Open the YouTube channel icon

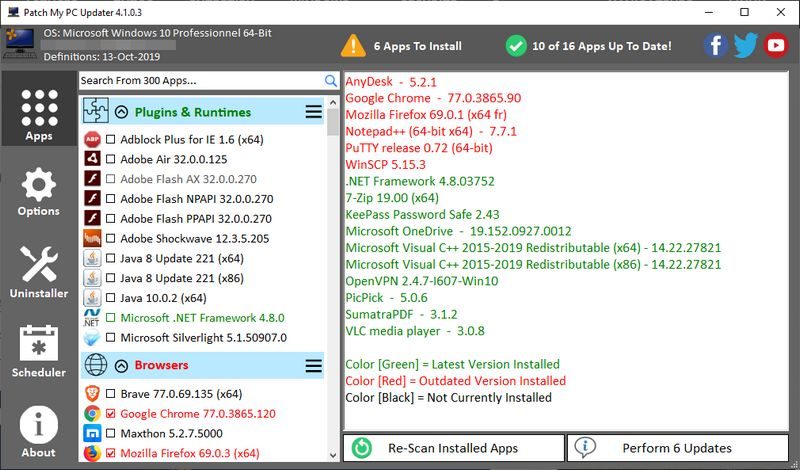[x=776, y=45]
